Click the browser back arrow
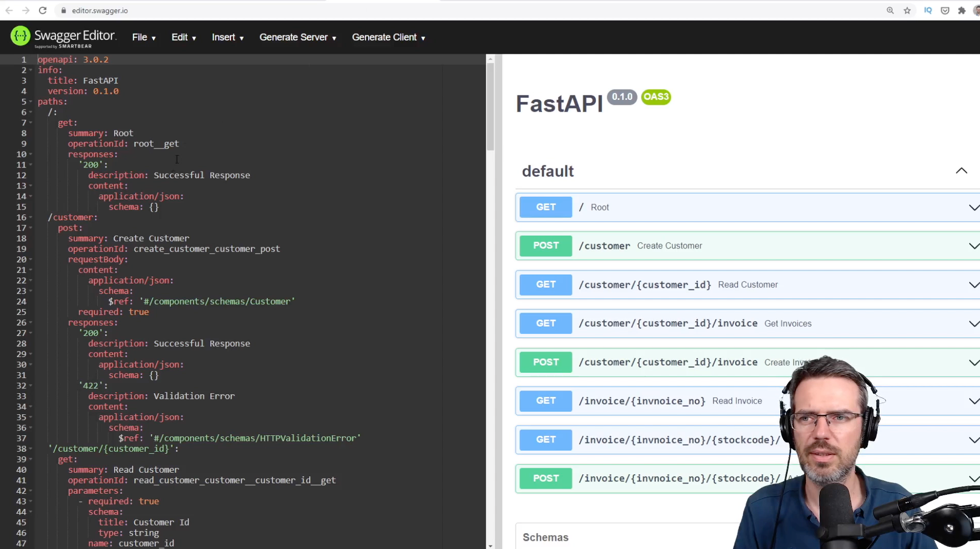The width and height of the screenshot is (980, 549). (9, 10)
